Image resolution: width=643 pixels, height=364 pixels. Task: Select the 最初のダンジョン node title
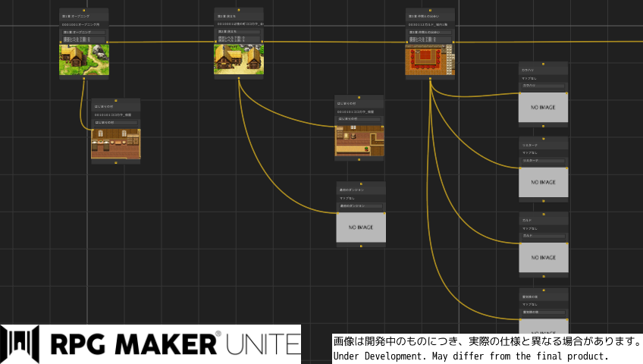[351, 190]
